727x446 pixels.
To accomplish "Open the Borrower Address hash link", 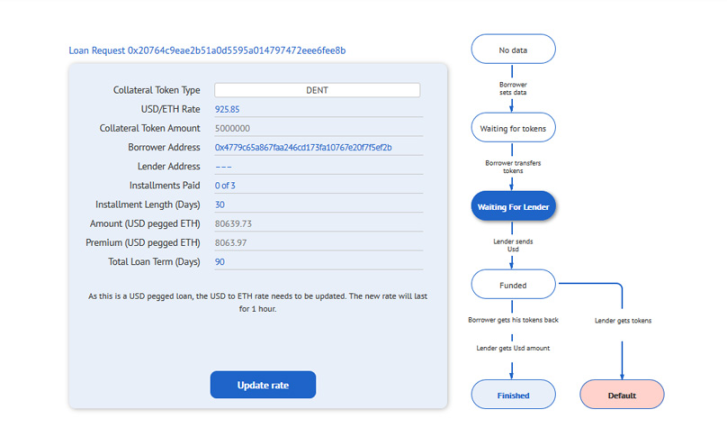I will (x=303, y=147).
